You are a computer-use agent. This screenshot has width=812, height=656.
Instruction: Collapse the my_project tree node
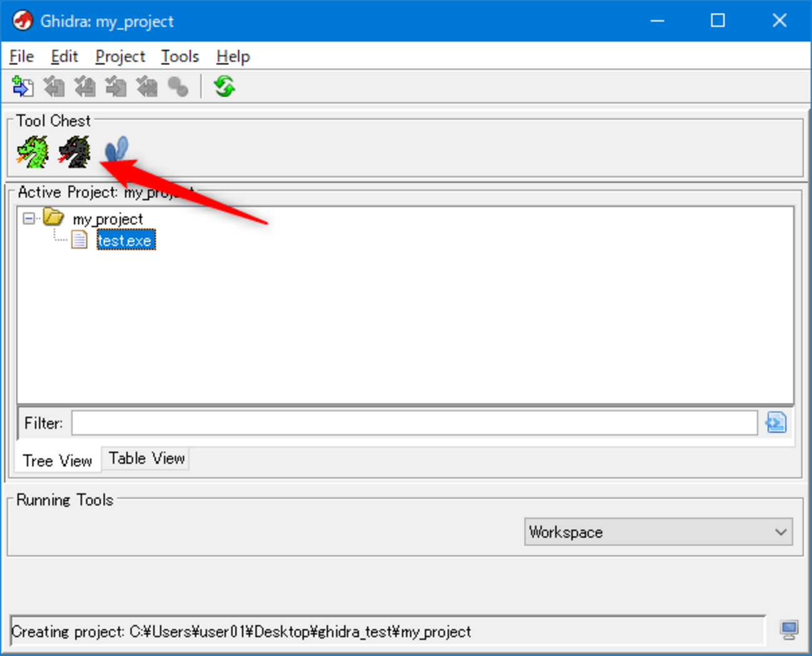pos(29,219)
